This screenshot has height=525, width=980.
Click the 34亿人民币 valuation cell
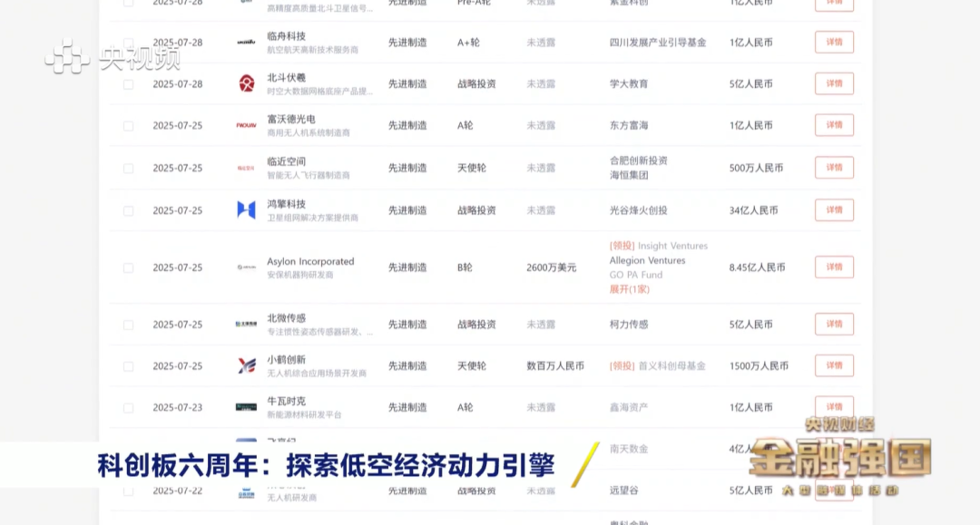pyautogui.click(x=753, y=210)
